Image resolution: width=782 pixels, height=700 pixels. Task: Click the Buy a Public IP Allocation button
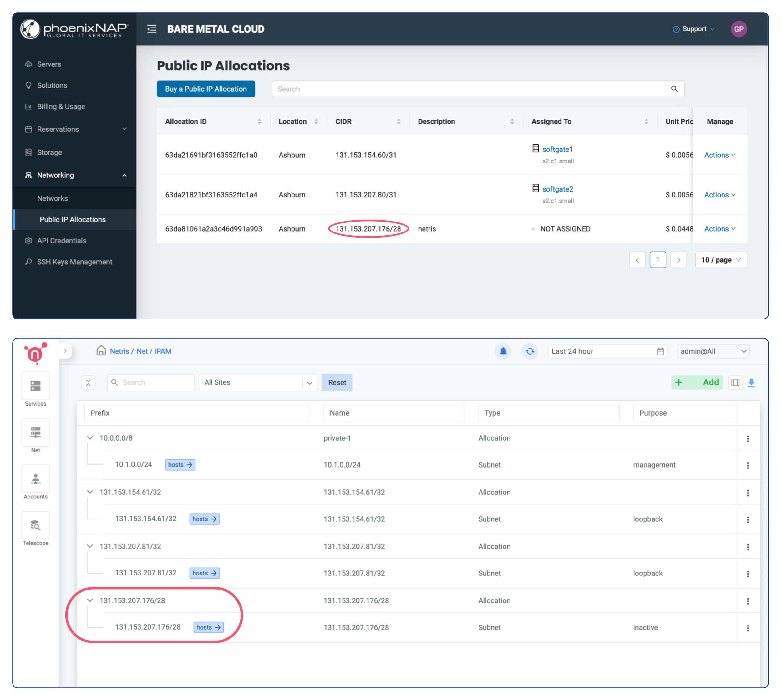click(x=206, y=89)
